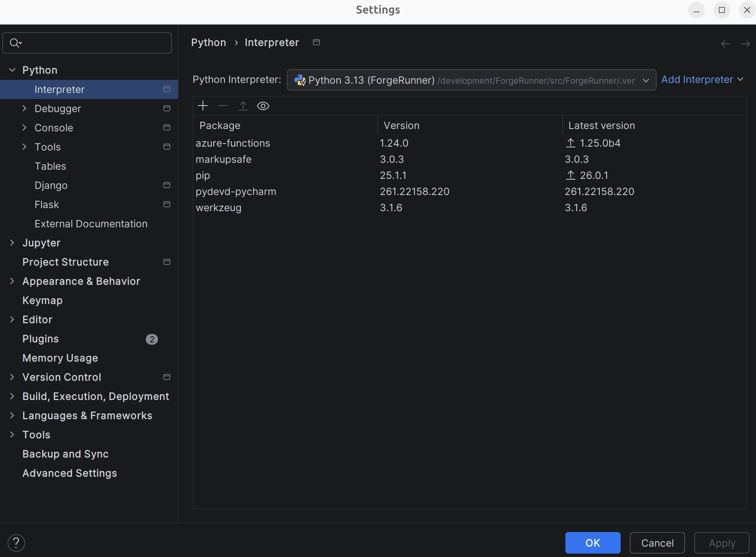Click project-level icon next to Interpreter breadcrumb
This screenshot has height=557, width=756.
[x=316, y=42]
